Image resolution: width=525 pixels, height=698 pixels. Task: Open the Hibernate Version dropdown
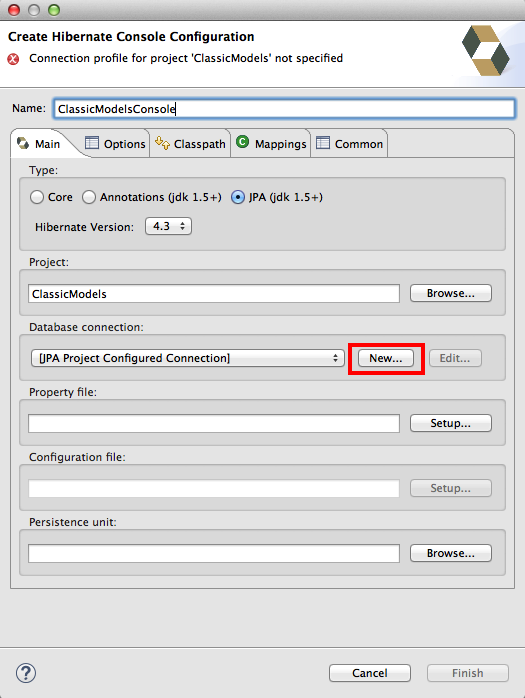tap(168, 226)
